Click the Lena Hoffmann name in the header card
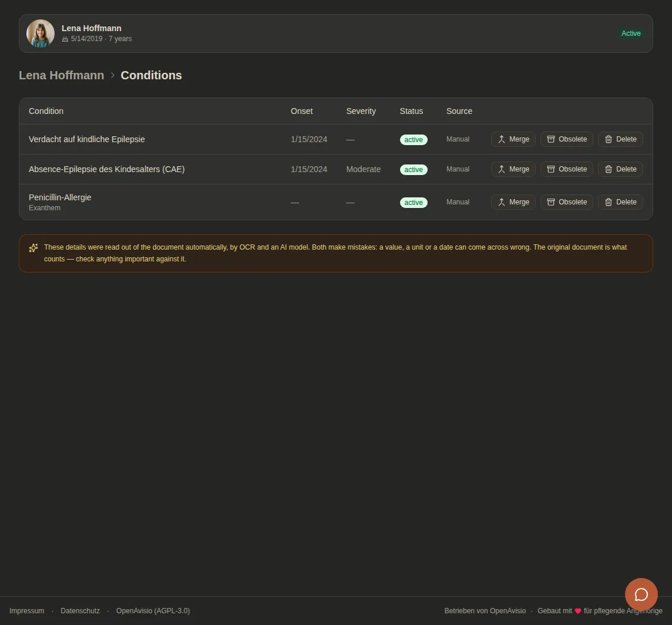 click(x=91, y=28)
